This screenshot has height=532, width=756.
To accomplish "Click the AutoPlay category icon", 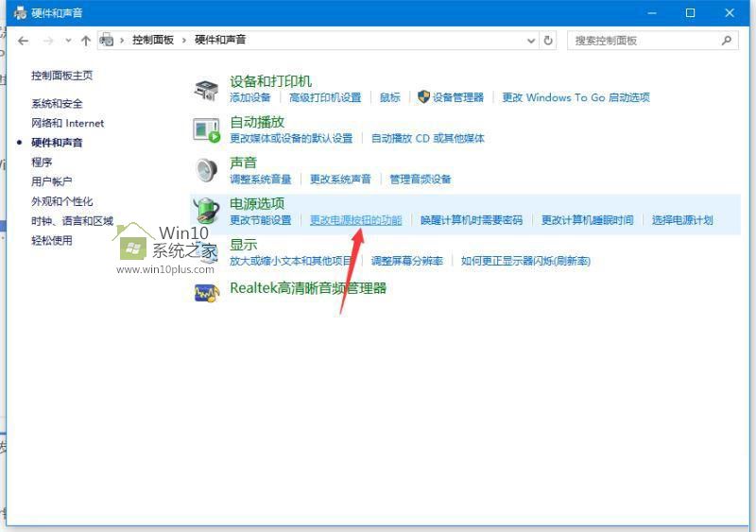I will click(x=206, y=130).
